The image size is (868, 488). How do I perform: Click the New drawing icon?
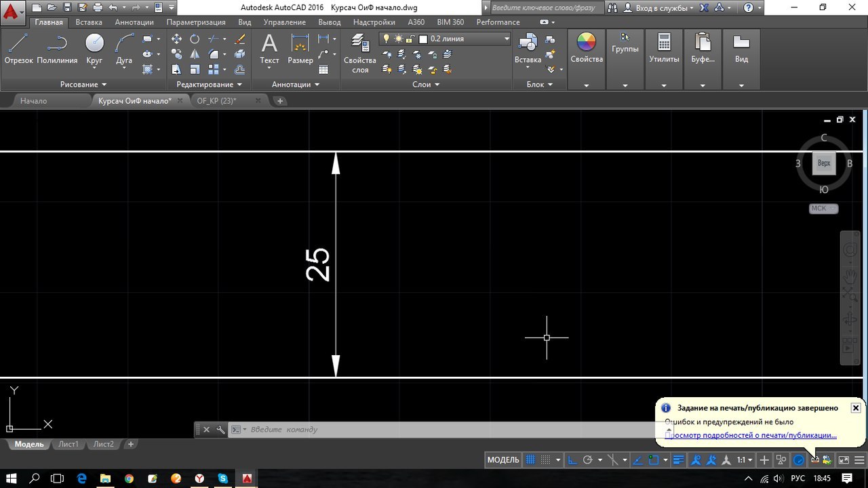[x=37, y=8]
